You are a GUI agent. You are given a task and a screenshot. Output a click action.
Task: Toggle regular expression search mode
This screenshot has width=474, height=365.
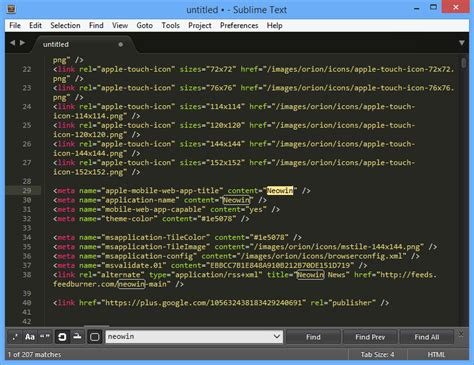(x=15, y=337)
